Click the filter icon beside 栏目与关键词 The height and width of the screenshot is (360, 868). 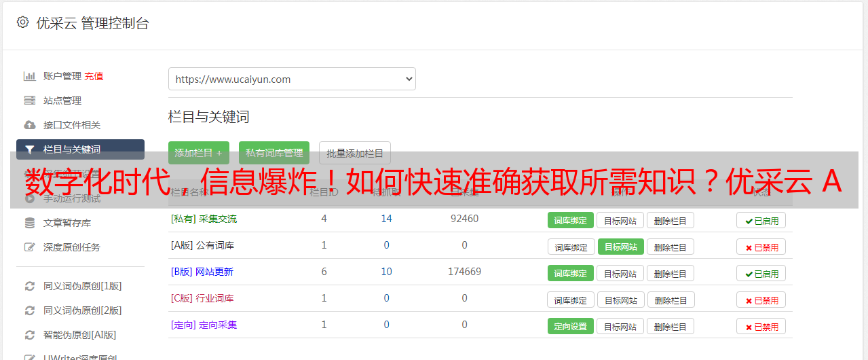pos(29,149)
